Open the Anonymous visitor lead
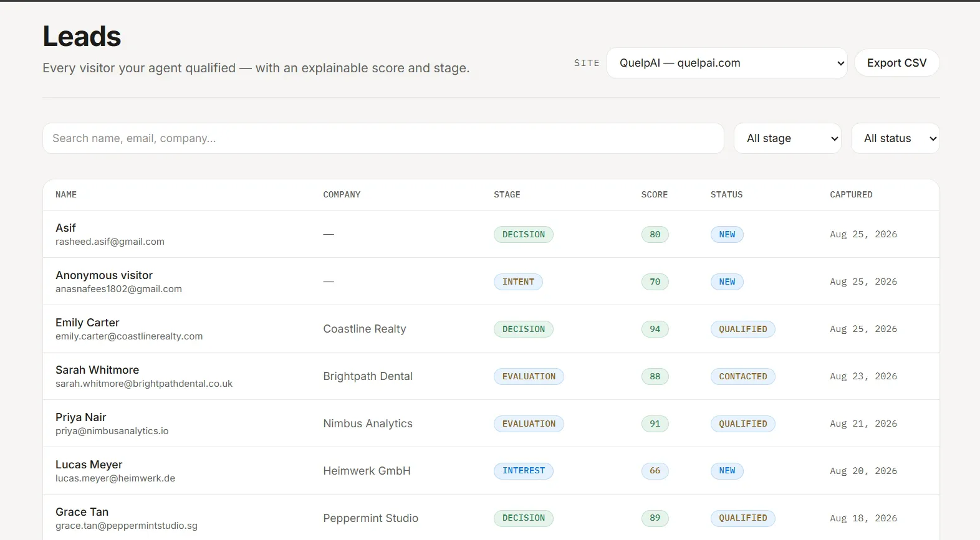The height and width of the screenshot is (540, 980). pyautogui.click(x=104, y=275)
